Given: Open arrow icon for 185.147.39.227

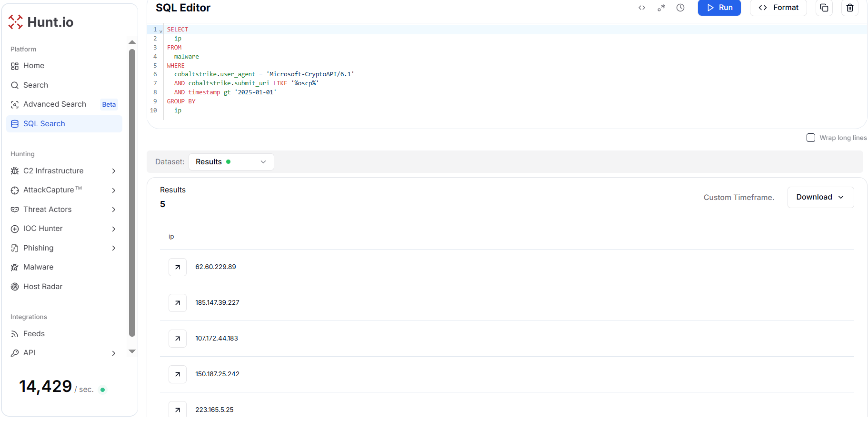Looking at the screenshot, I should coord(178,303).
